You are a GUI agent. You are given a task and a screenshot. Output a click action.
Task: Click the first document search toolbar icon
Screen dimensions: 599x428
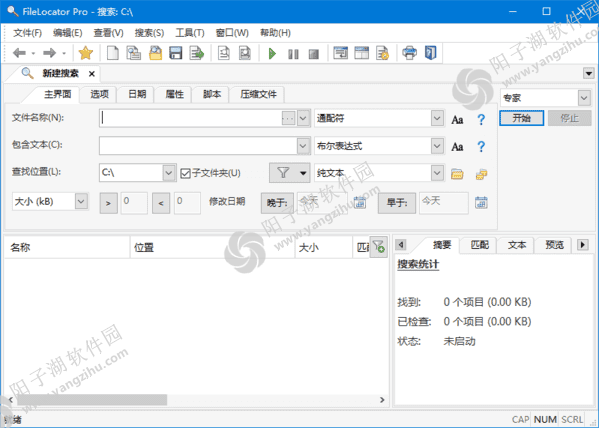tap(224, 53)
